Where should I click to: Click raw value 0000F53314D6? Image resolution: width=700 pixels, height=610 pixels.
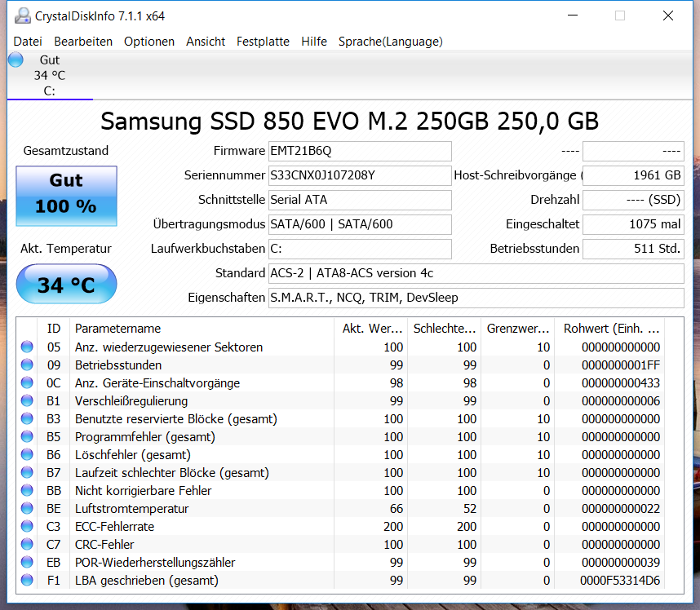tap(620, 581)
